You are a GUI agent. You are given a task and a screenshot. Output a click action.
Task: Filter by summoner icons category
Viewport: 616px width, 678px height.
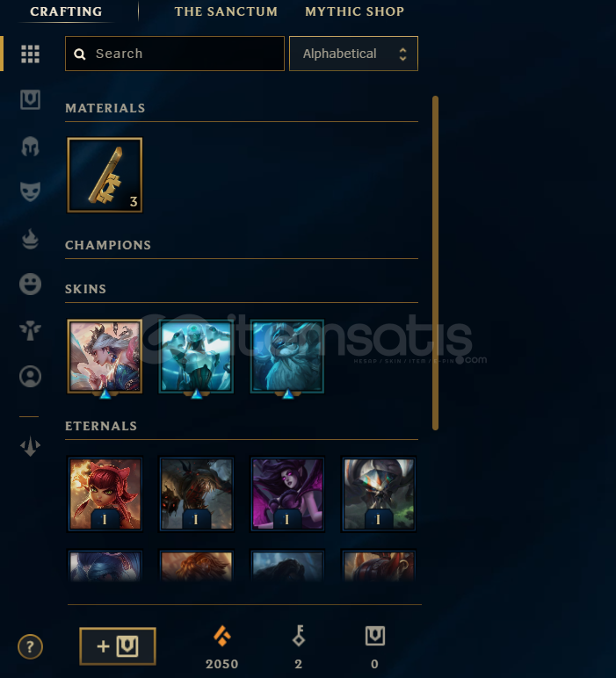30,376
